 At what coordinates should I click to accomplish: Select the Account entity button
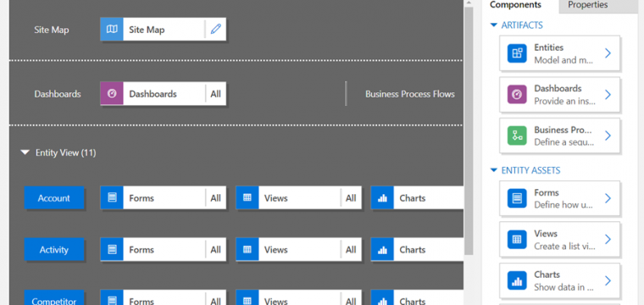[x=53, y=198]
